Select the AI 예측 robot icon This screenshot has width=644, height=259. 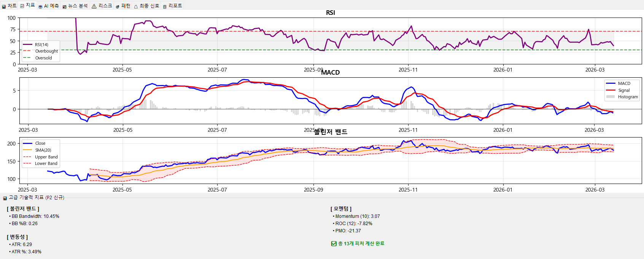(x=40, y=6)
